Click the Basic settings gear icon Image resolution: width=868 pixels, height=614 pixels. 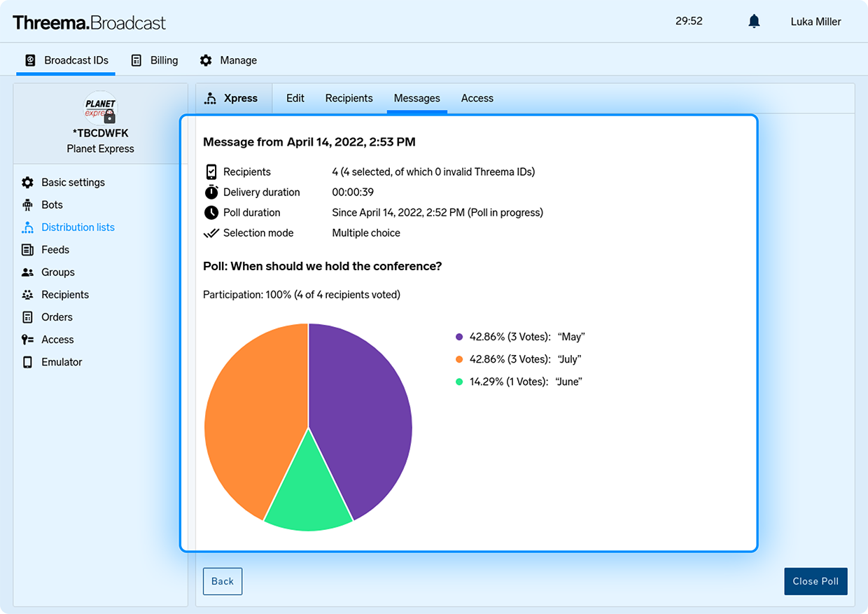[x=27, y=182]
